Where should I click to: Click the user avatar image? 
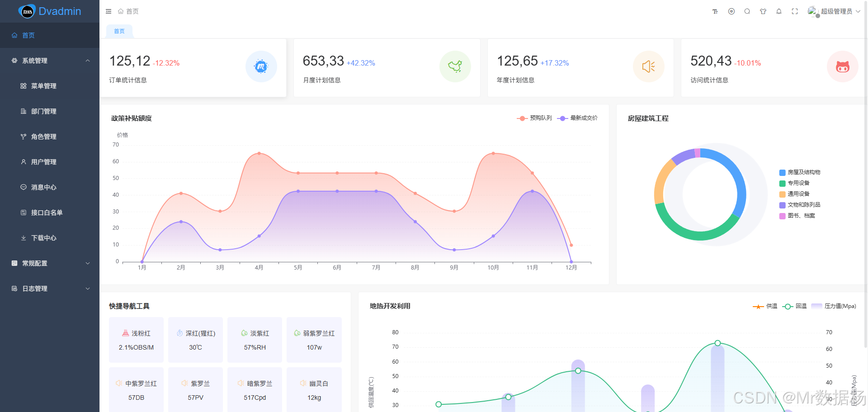coord(813,11)
